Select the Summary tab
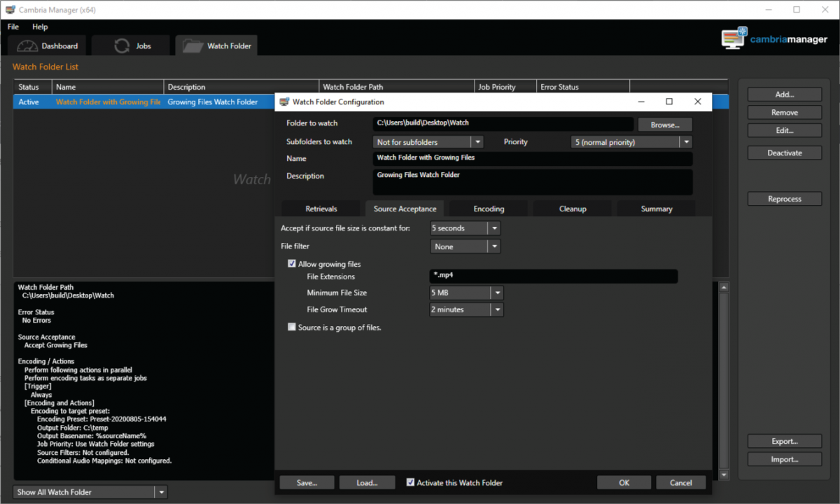This screenshot has width=840, height=504. (657, 209)
